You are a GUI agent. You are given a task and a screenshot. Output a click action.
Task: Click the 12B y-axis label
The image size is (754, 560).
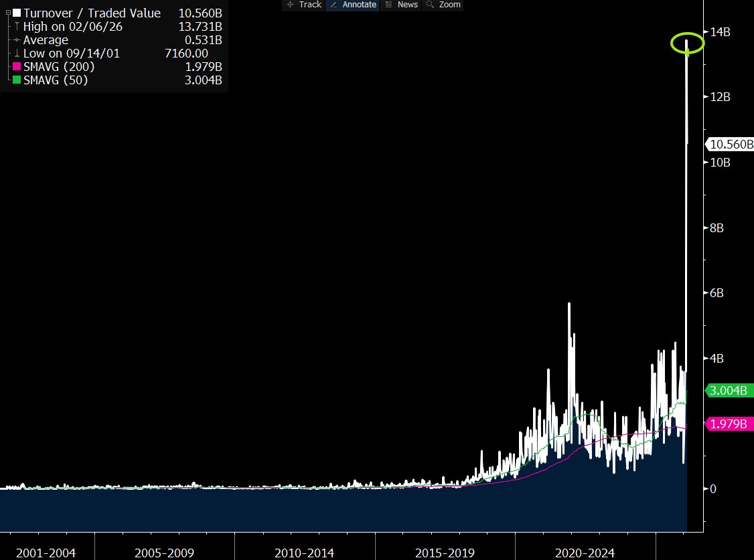tap(720, 97)
